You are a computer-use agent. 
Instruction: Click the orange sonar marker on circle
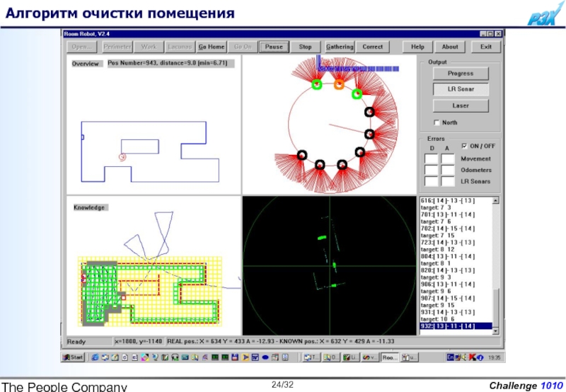coord(339,85)
